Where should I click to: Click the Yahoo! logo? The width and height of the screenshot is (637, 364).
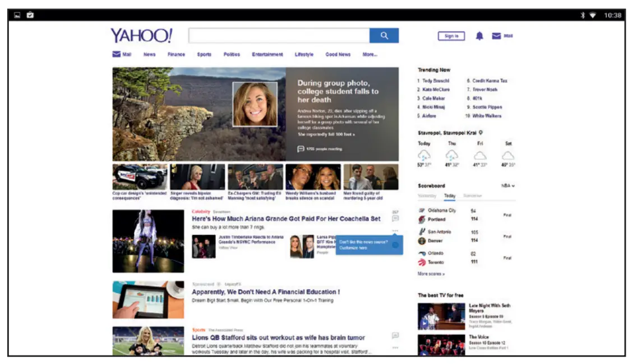click(141, 35)
